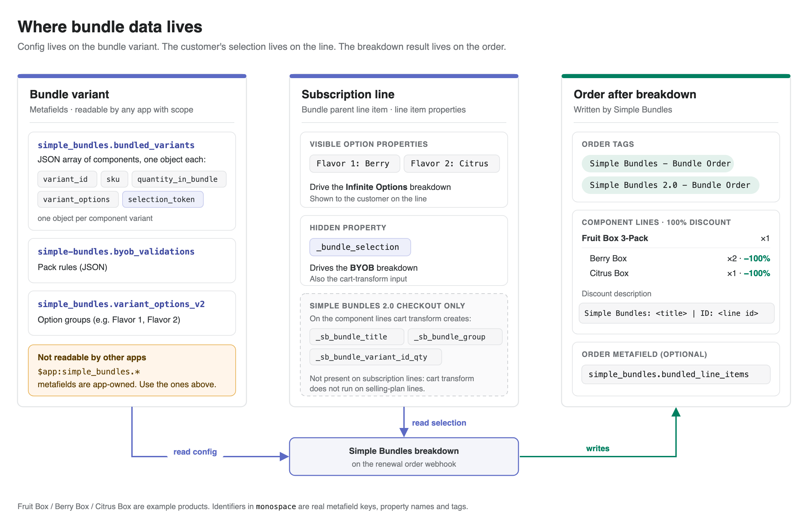Click 'Drive the Infinite Options breakdown' text
This screenshot has width=808, height=532.
tap(380, 187)
